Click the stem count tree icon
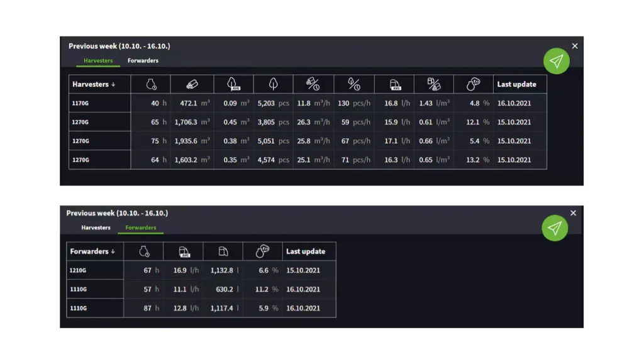644x362 pixels. [273, 84]
